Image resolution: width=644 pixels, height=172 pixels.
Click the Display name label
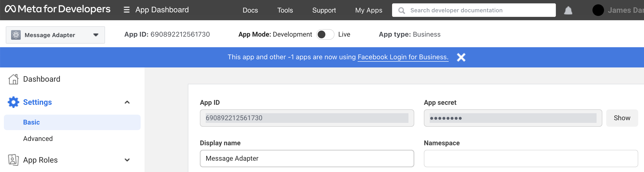coord(220,143)
